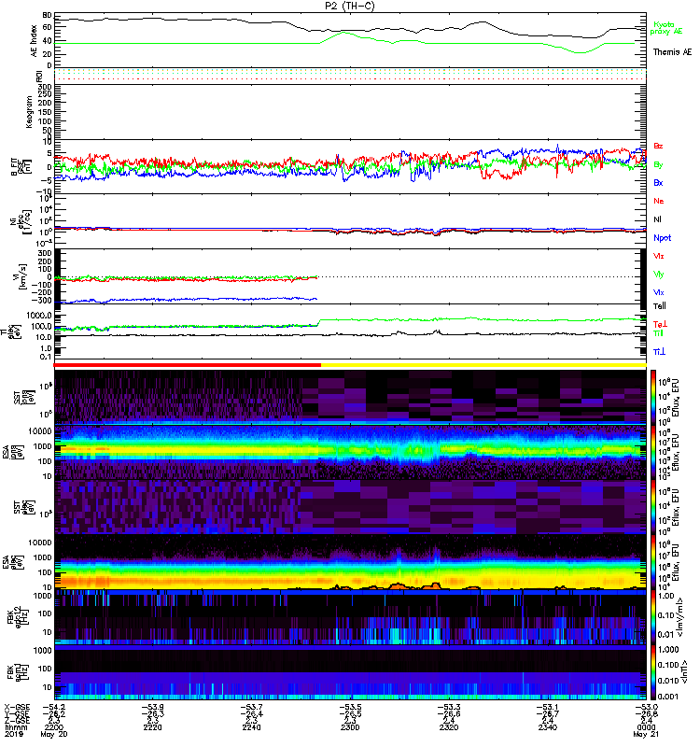Click the B_FIT axis label

coord(21,167)
